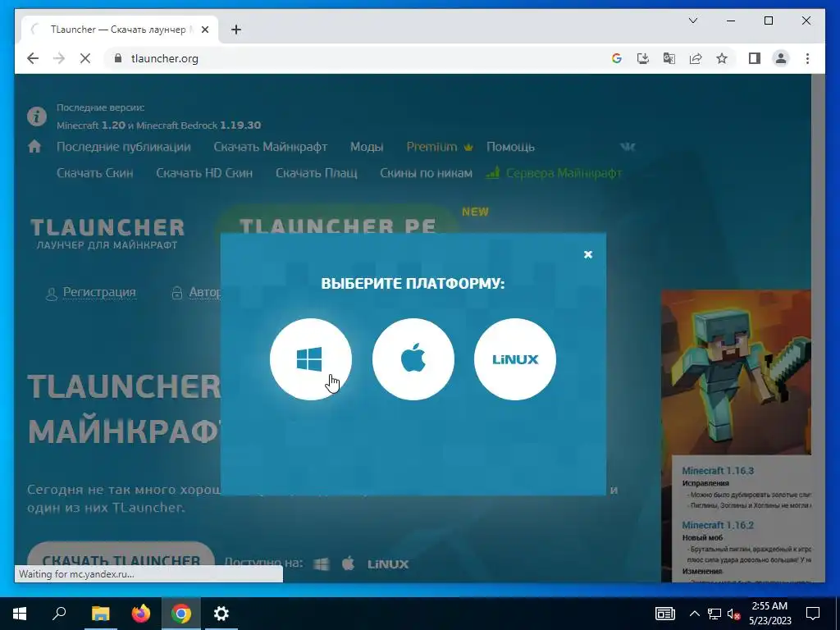Translate this page icon
Screen dimensions: 840x630
(669, 58)
